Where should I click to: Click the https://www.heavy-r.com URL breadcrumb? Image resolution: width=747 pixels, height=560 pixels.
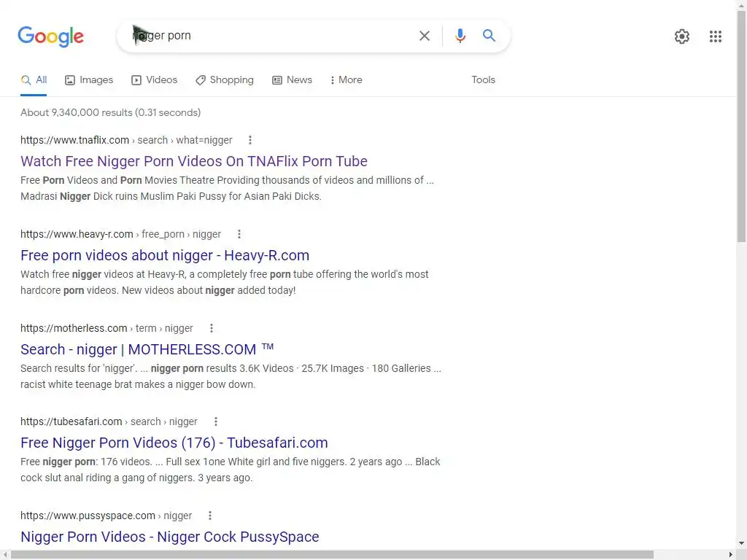coord(120,234)
